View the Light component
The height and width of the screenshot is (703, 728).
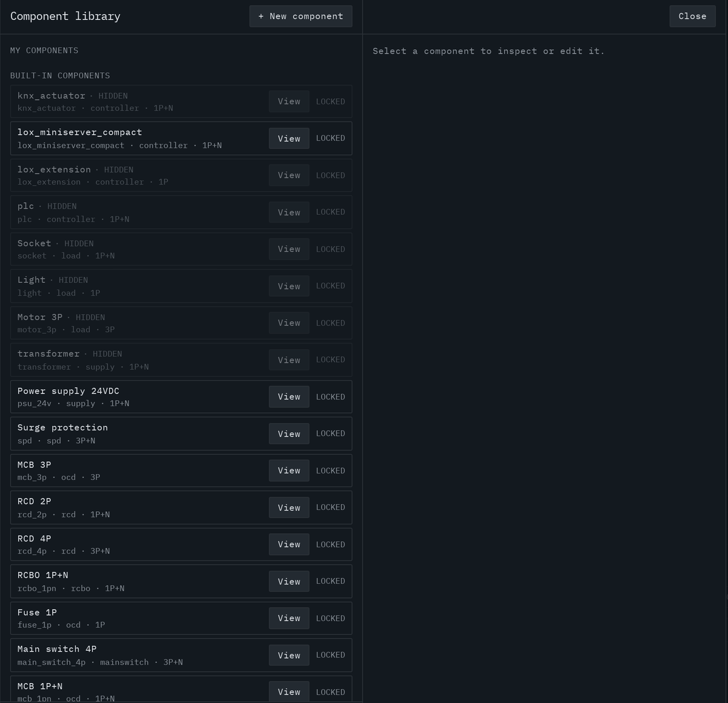click(x=289, y=286)
